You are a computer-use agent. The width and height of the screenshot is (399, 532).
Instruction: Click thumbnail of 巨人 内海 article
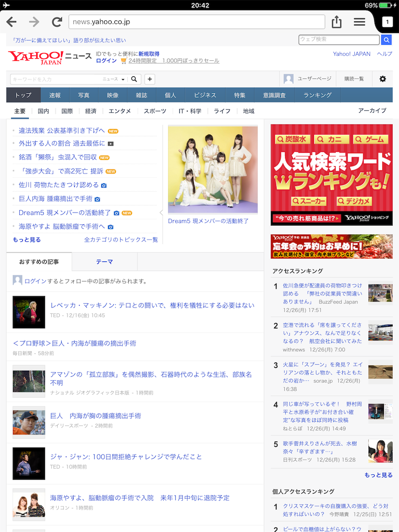point(29,422)
